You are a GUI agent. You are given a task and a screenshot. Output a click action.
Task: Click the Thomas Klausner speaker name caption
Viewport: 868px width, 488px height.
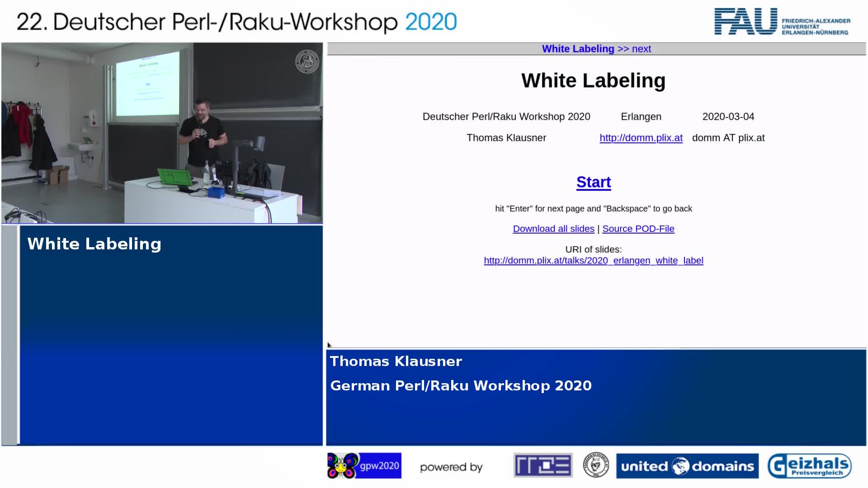[396, 361]
